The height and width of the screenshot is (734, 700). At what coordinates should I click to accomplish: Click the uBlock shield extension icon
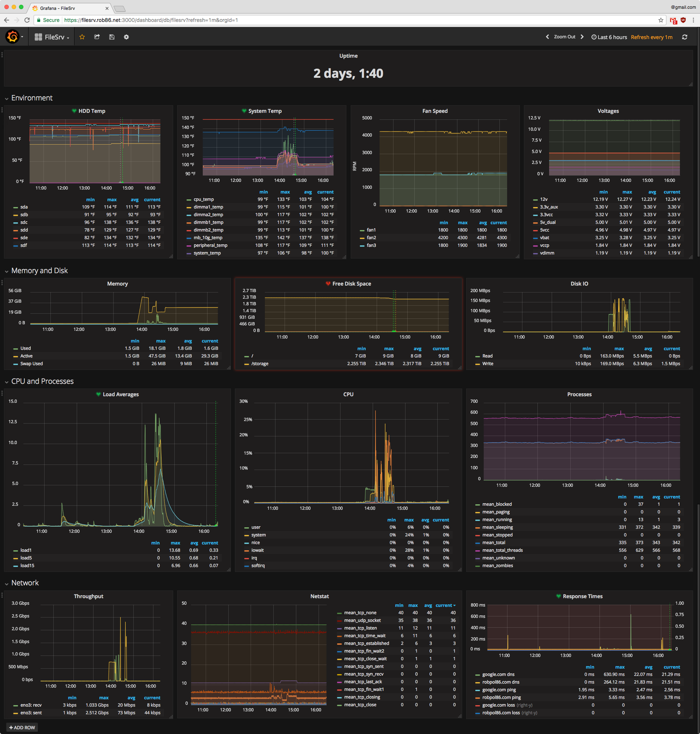(683, 20)
